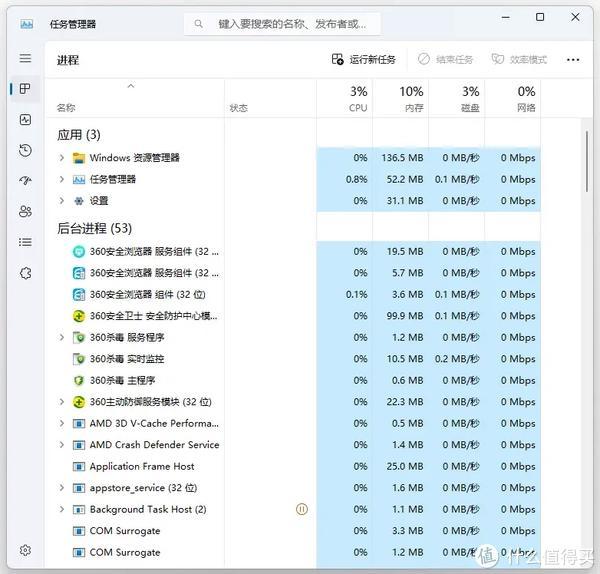The height and width of the screenshot is (574, 600).
Task: Expand AMD Crash Defender Service row
Action: (62, 445)
